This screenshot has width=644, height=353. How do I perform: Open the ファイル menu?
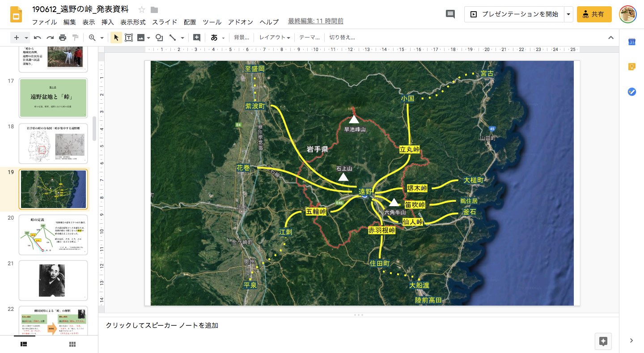coord(44,22)
